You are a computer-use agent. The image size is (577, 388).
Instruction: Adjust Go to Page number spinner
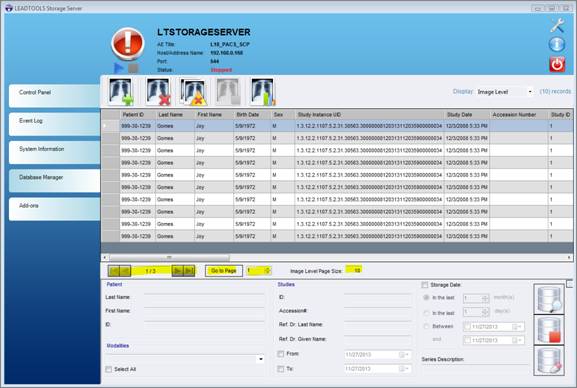tap(268, 271)
